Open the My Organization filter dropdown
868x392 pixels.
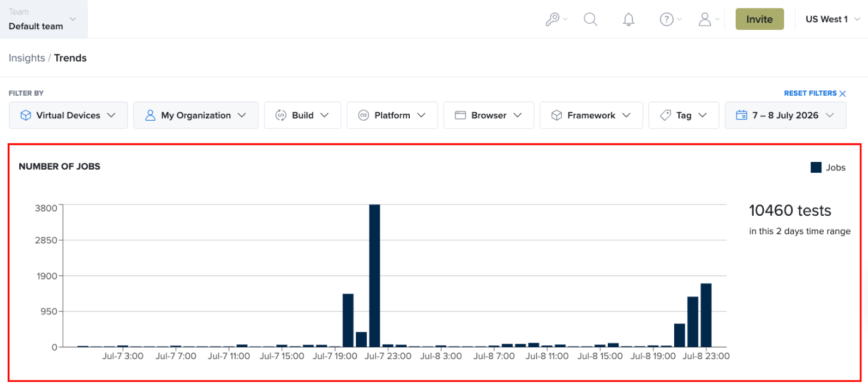[196, 115]
